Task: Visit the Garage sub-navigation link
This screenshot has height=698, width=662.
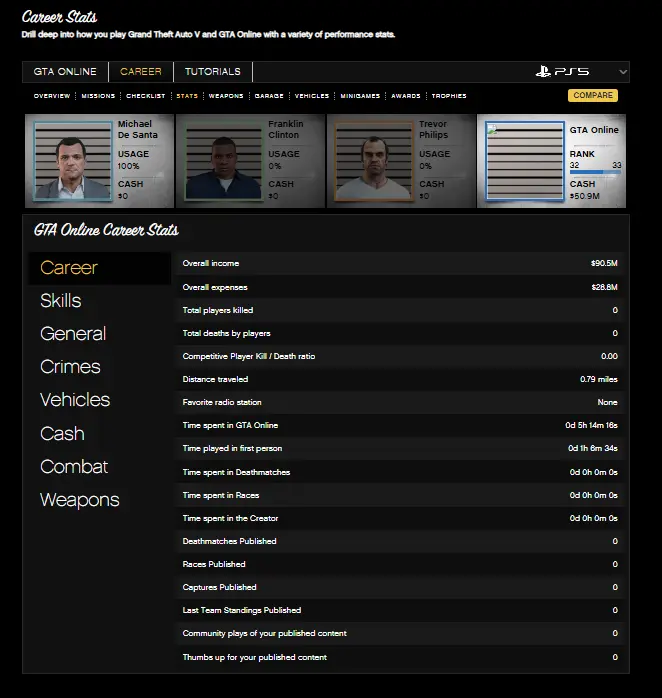Action: point(269,96)
